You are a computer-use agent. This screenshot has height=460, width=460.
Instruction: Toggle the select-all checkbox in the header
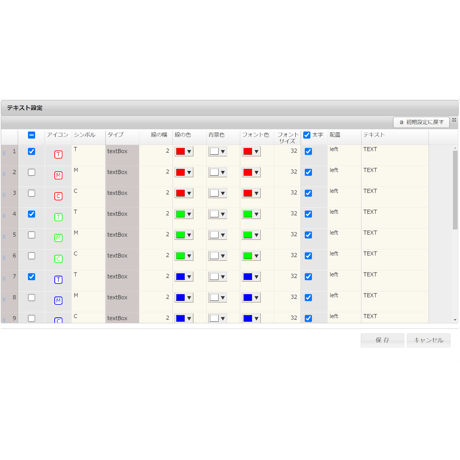(x=31, y=135)
